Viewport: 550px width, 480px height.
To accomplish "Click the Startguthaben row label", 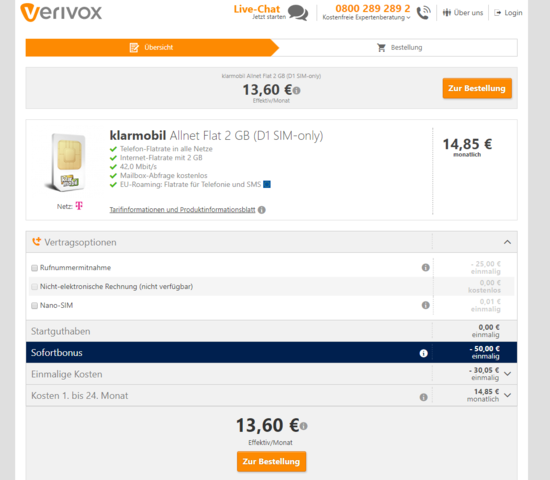I will (61, 331).
